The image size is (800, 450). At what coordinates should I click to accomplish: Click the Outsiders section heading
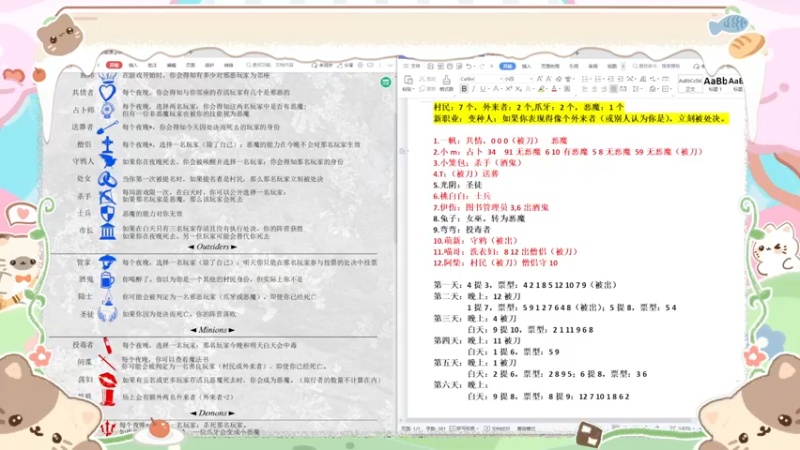[x=213, y=246]
